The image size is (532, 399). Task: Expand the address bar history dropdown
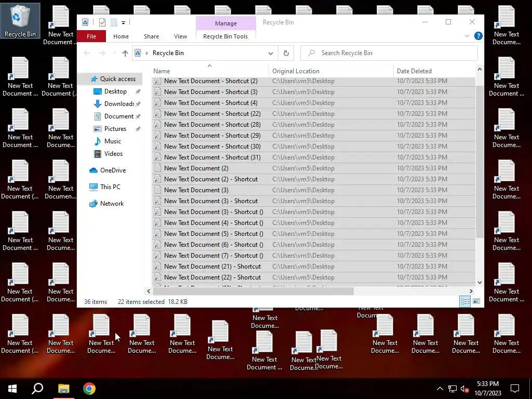click(270, 54)
